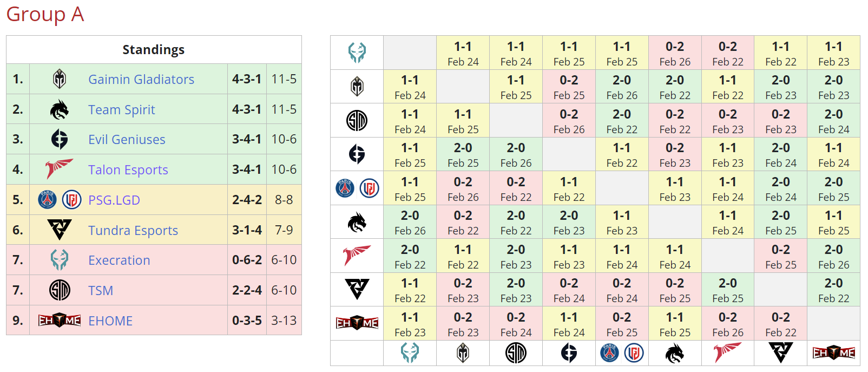Click the Talon Esports logo in standings
The image size is (868, 372).
[60, 169]
